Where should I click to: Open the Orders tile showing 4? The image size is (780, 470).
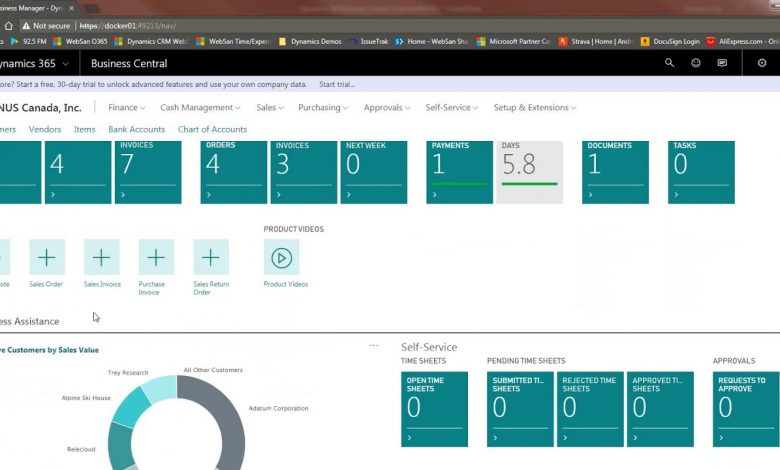pyautogui.click(x=234, y=172)
